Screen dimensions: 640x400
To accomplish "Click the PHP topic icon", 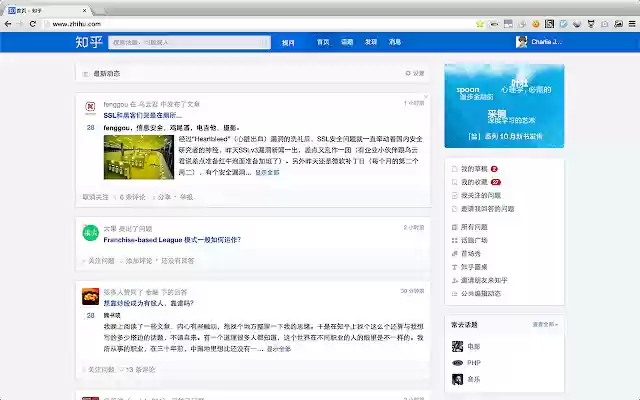I will click(457, 363).
